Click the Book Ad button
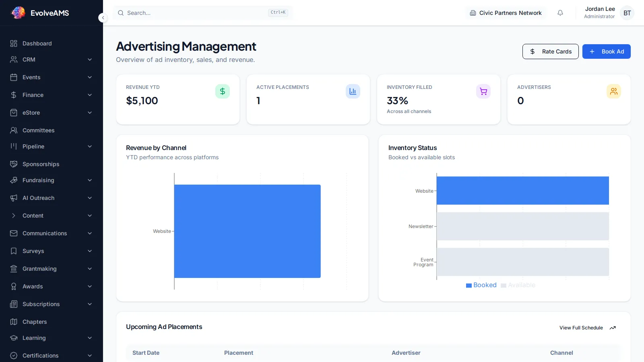 [x=607, y=51]
